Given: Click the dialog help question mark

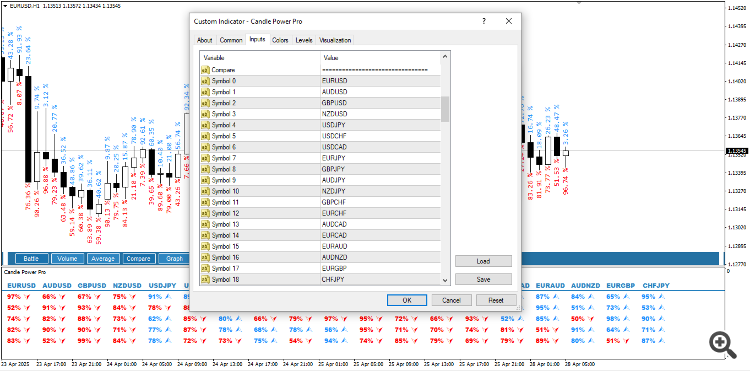Looking at the screenshot, I should coord(484,21).
